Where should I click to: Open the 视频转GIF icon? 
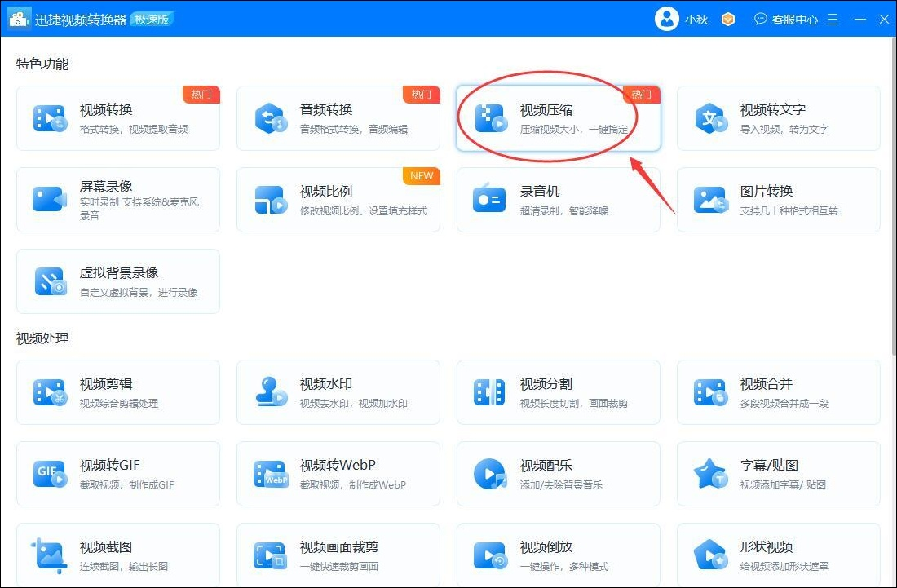pyautogui.click(x=50, y=474)
